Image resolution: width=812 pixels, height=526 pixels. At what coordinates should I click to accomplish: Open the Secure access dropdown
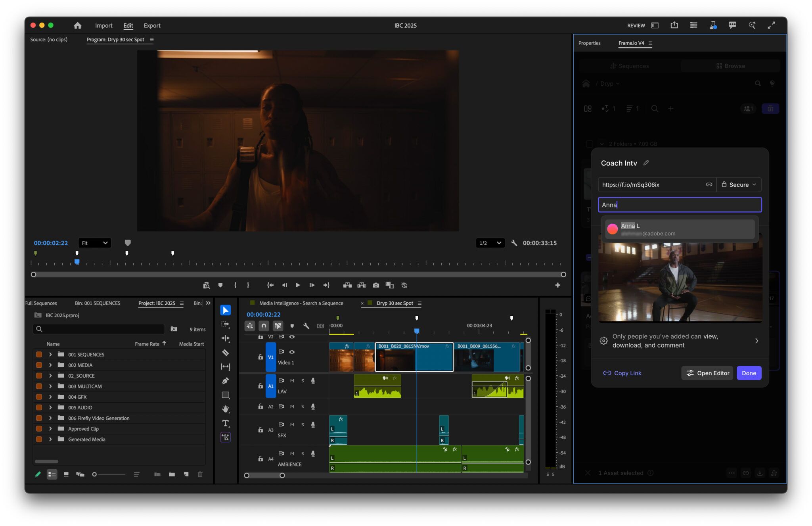(739, 185)
